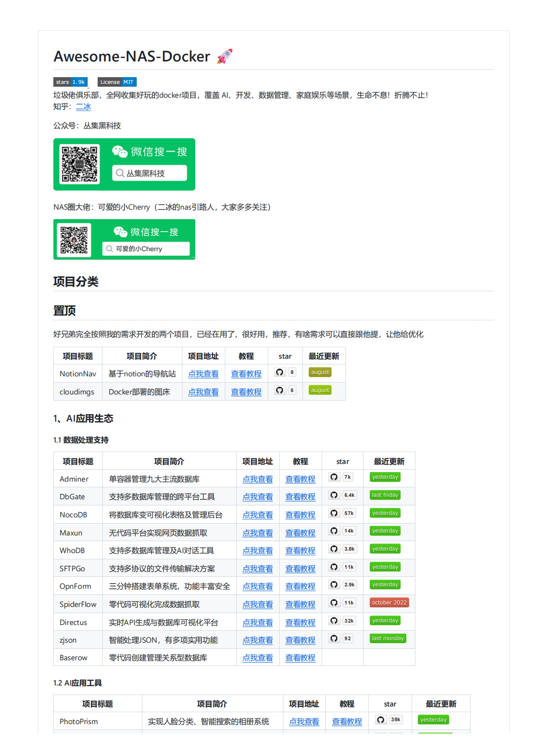
Task: Open OpnForm project address link
Action: 258,586
